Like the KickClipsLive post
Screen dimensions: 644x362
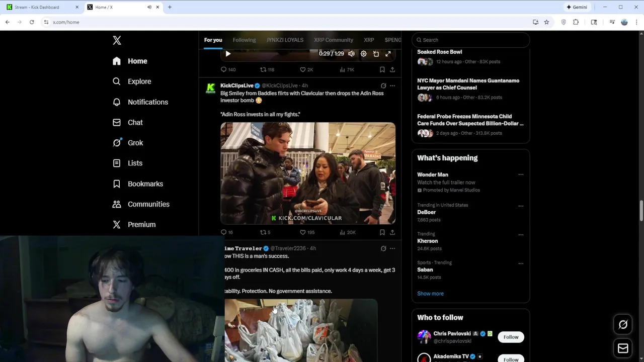307,232
